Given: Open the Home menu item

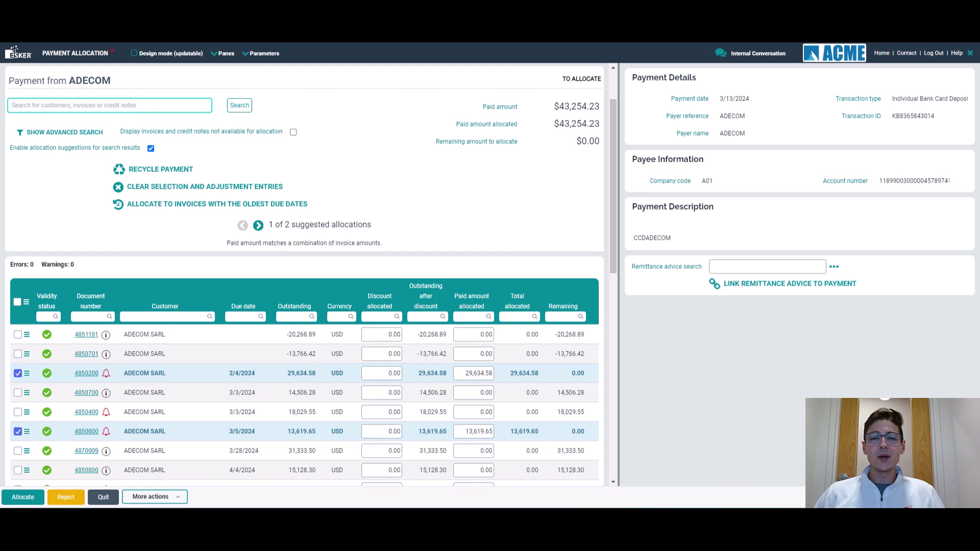Looking at the screenshot, I should point(881,53).
